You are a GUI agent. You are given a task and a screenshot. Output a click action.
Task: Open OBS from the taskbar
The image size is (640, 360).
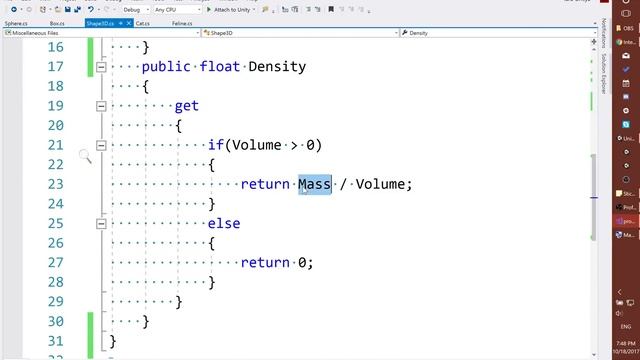(x=625, y=28)
